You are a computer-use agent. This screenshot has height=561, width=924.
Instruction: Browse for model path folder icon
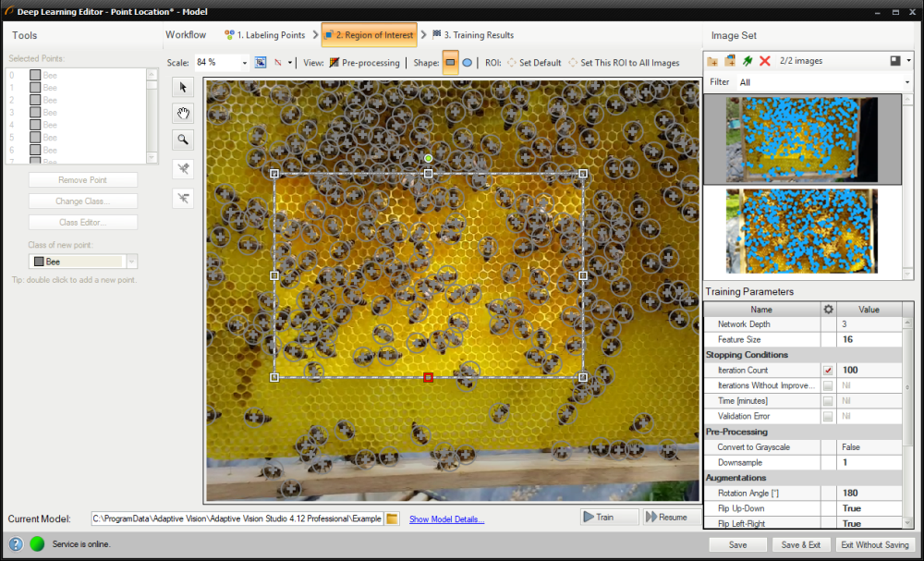click(392, 518)
